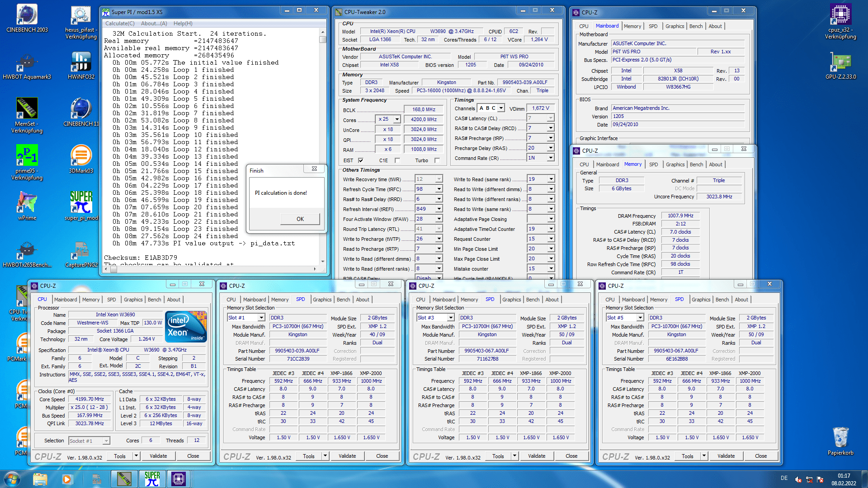Click DE language indicator in tray
Screen dimensions: 868x488
(784, 478)
